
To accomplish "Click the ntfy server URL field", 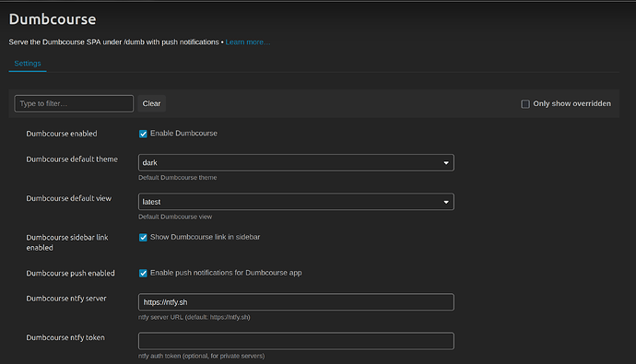I will pyautogui.click(x=296, y=302).
